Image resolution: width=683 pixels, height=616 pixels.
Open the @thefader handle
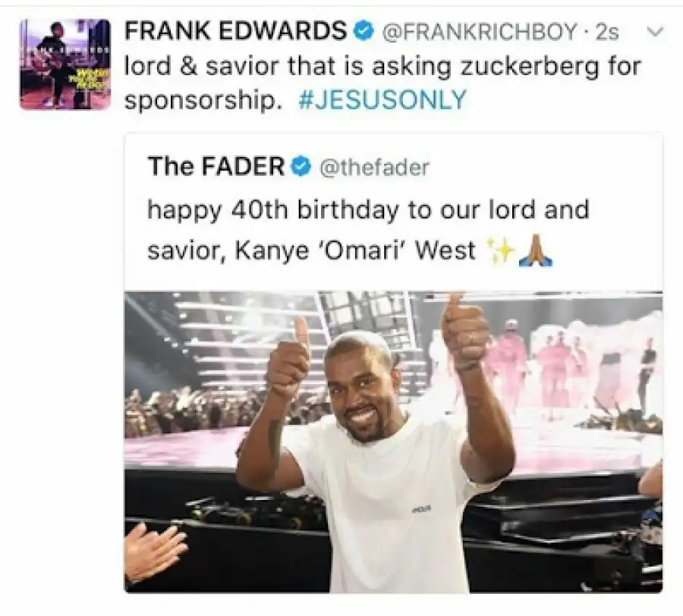(375, 167)
